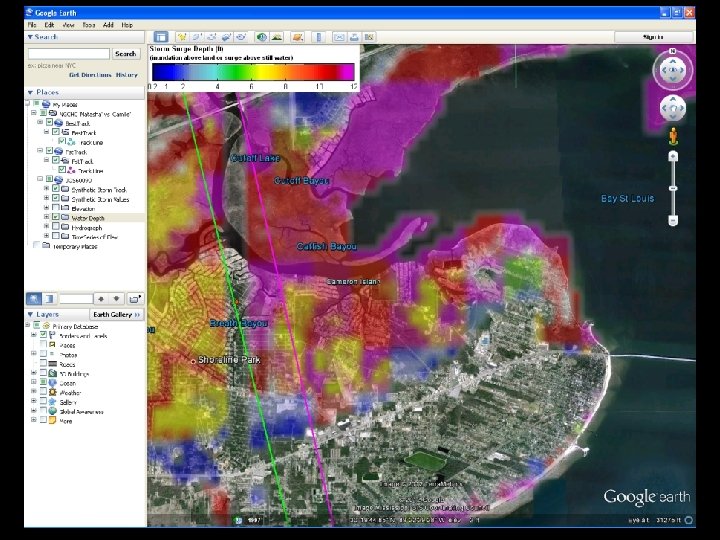Click the Add Polygon toolbar icon
The width and height of the screenshot is (720, 540).
coord(197,37)
